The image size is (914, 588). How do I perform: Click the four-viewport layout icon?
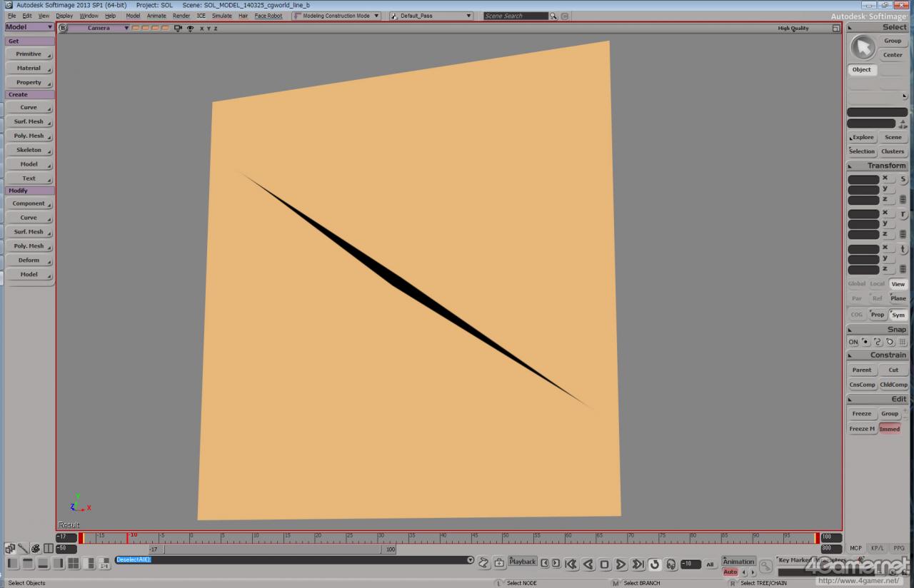(74, 563)
